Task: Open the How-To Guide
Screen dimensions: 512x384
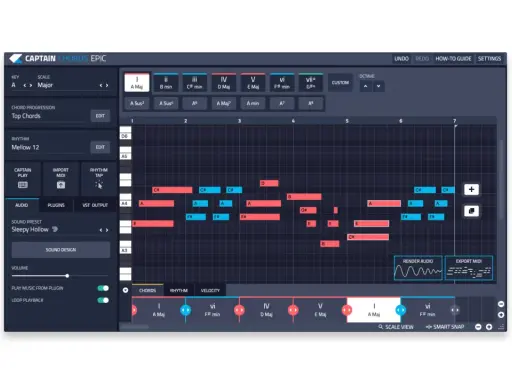Action: pos(453,59)
